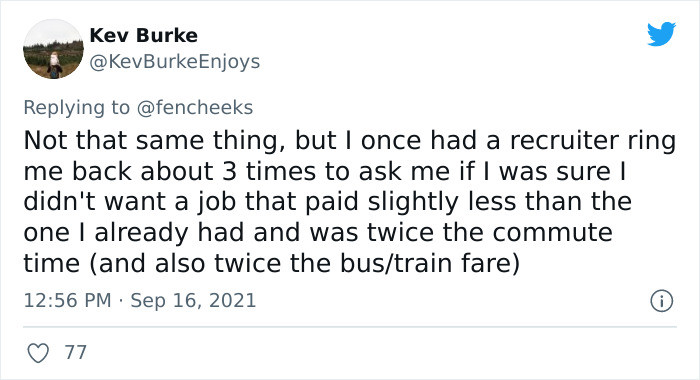The width and height of the screenshot is (700, 380).
Task: Click the 'already had' words in the tweet
Action: (169, 233)
